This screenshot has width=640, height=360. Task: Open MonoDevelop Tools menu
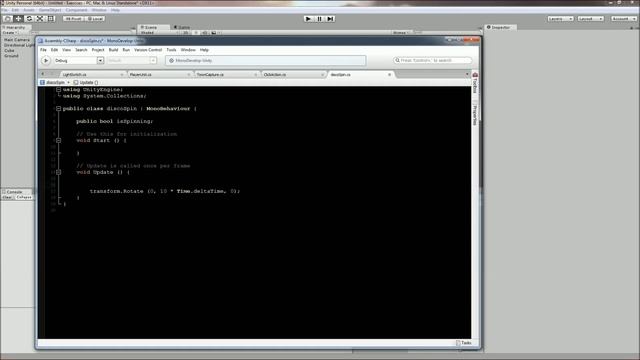coord(171,50)
